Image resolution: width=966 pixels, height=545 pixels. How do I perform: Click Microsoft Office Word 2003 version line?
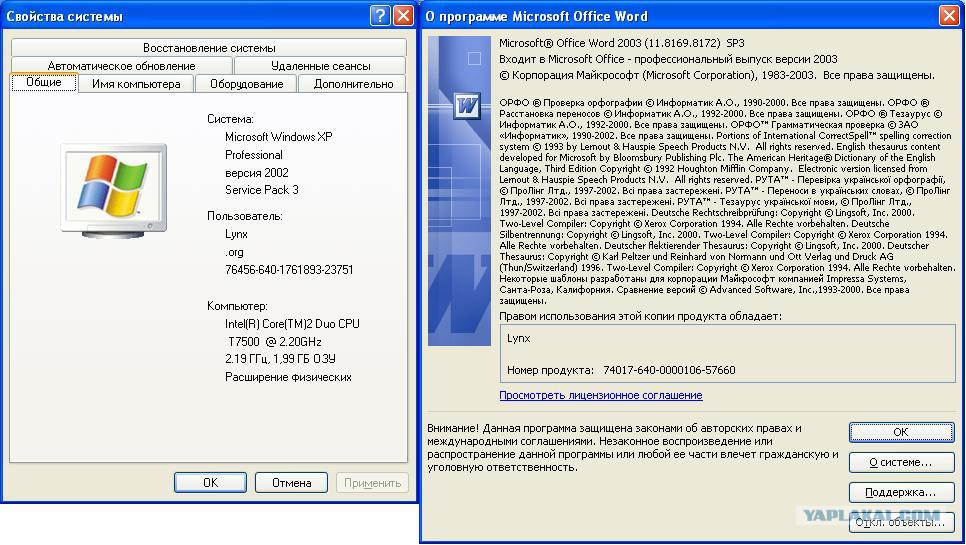click(622, 43)
